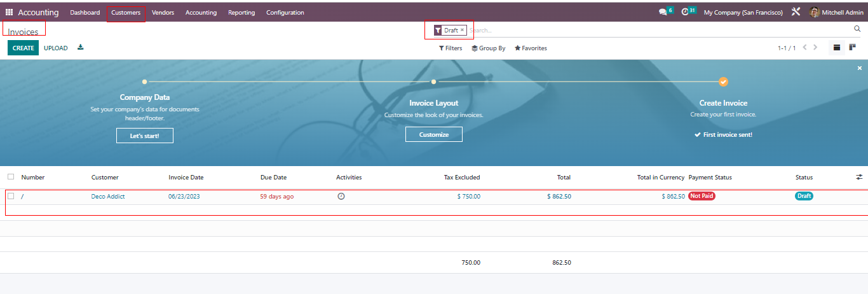
Task: Open the apps grid menu icon
Action: pyautogui.click(x=9, y=12)
